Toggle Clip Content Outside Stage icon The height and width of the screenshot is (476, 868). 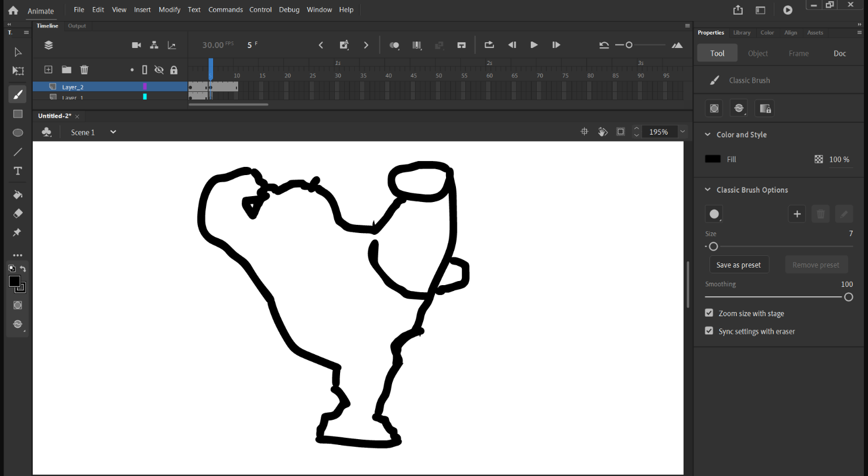(x=620, y=132)
